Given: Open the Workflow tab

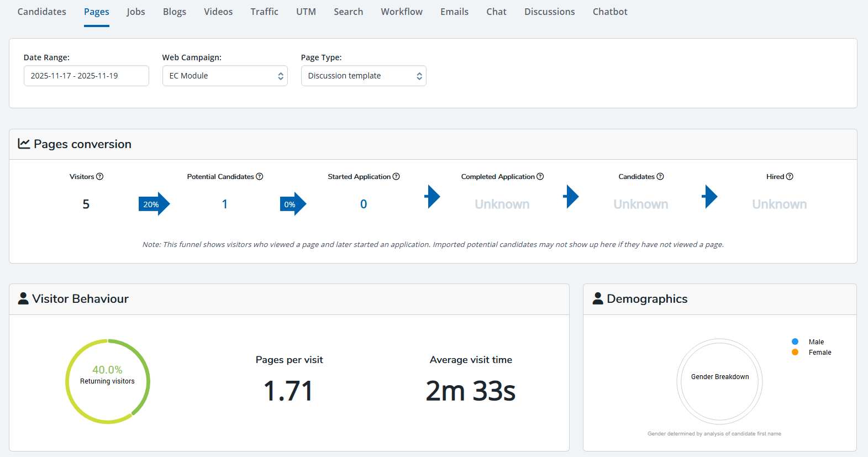Looking at the screenshot, I should tap(402, 12).
